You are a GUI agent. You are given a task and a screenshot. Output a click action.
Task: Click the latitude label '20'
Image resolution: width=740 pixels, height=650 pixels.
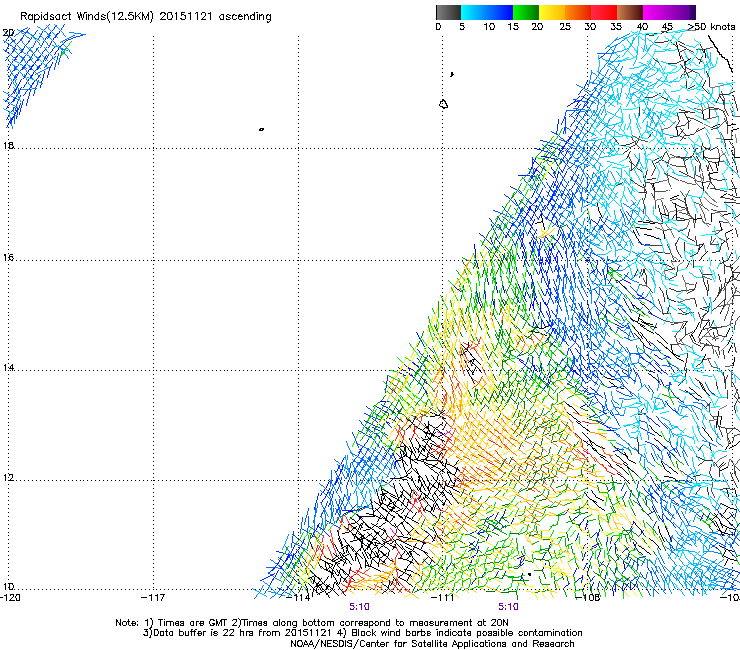pyautogui.click(x=8, y=33)
